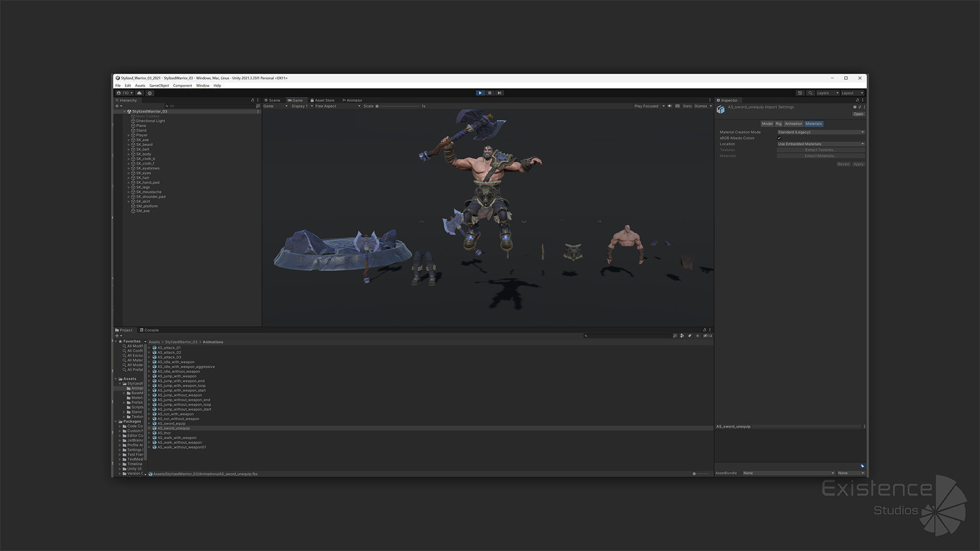Select AS_walk_with_weapon asset

177,438
